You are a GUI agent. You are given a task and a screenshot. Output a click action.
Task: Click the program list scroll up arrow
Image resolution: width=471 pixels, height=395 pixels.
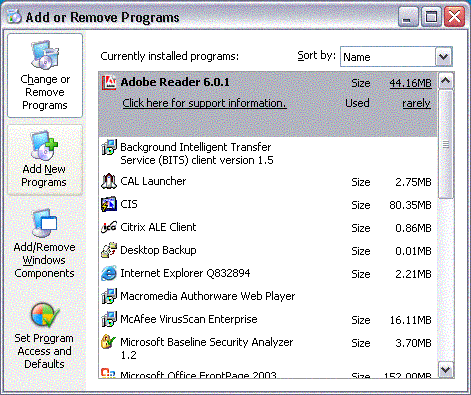coord(446,81)
